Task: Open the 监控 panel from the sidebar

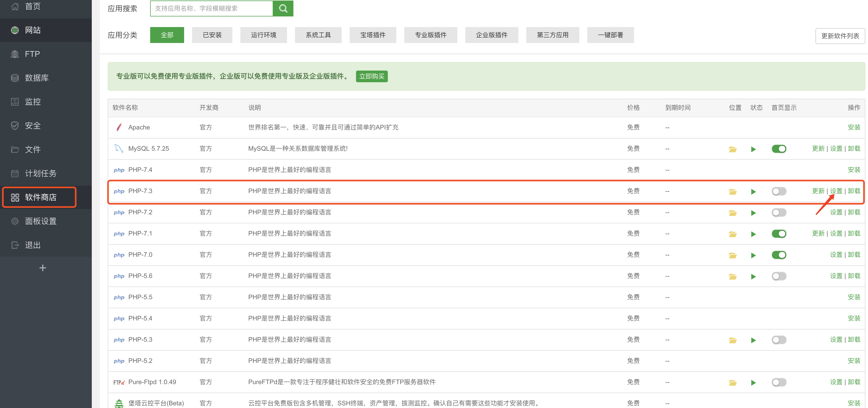Action: pos(33,102)
